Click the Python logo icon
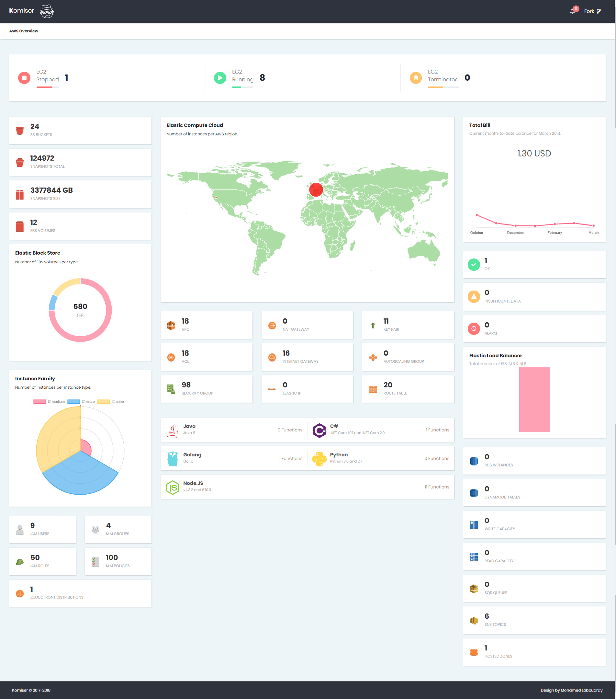Viewport: 616px width, 699px height. point(319,459)
